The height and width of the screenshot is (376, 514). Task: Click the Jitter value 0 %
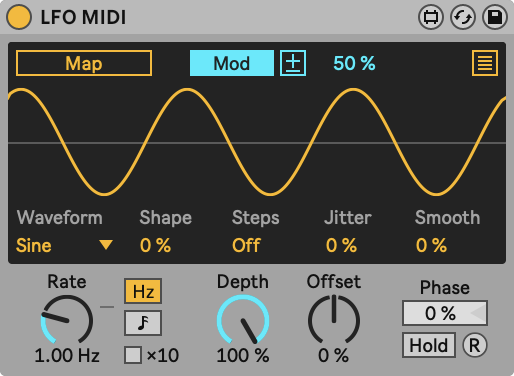(341, 246)
